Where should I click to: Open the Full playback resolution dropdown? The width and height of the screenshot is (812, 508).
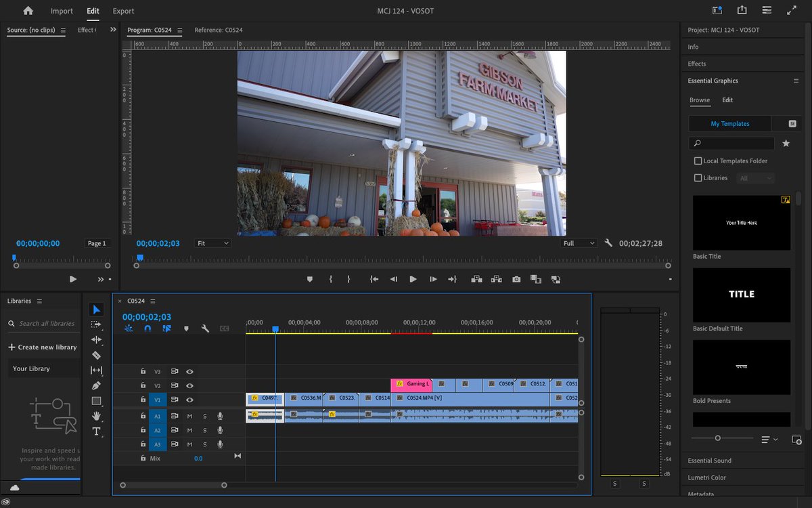(x=579, y=243)
